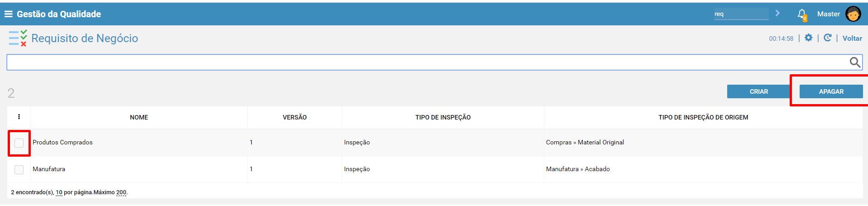The image size is (868, 206).
Task: Click Inspeção in Manufatura row
Action: 357,169
